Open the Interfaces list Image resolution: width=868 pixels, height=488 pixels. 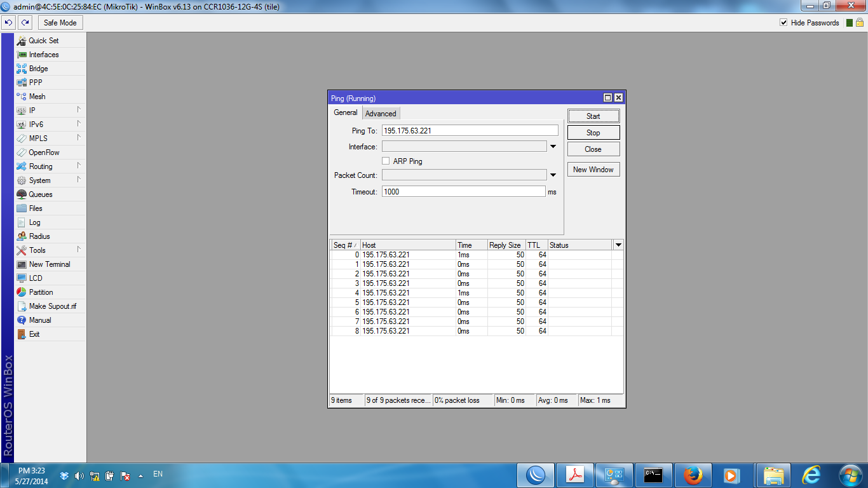point(50,55)
